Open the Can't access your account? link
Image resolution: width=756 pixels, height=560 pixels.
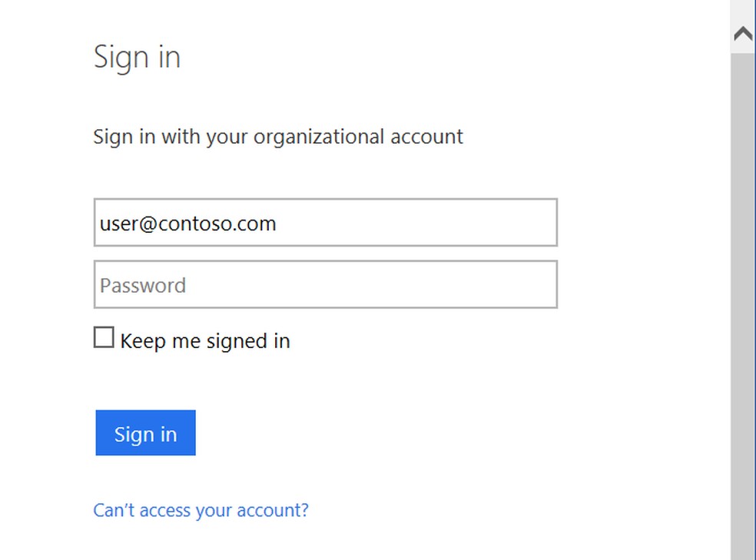coord(201,510)
